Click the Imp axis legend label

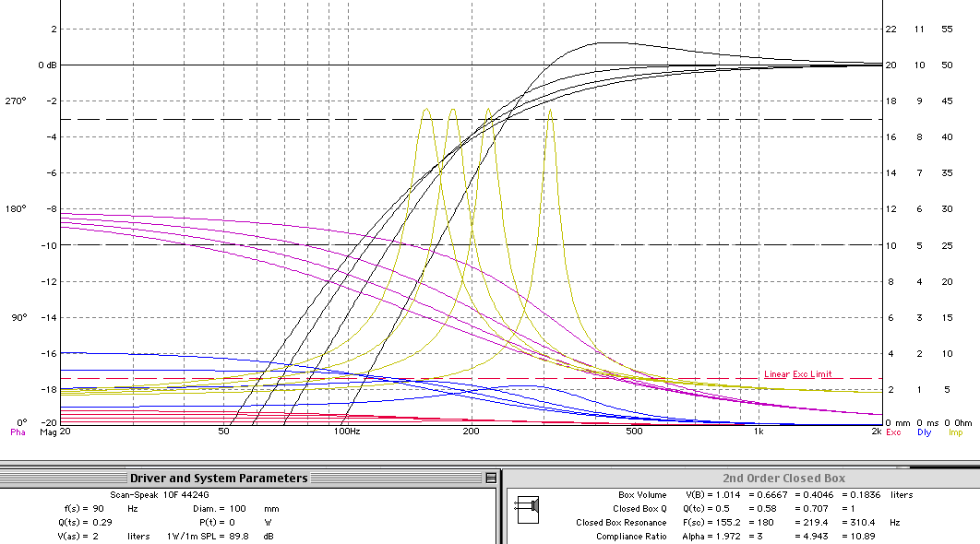pyautogui.click(x=956, y=432)
